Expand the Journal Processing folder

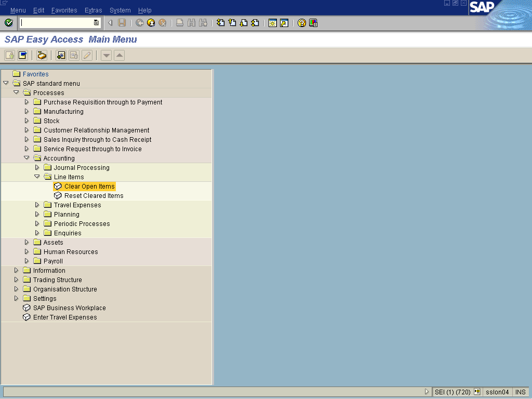tap(37, 167)
